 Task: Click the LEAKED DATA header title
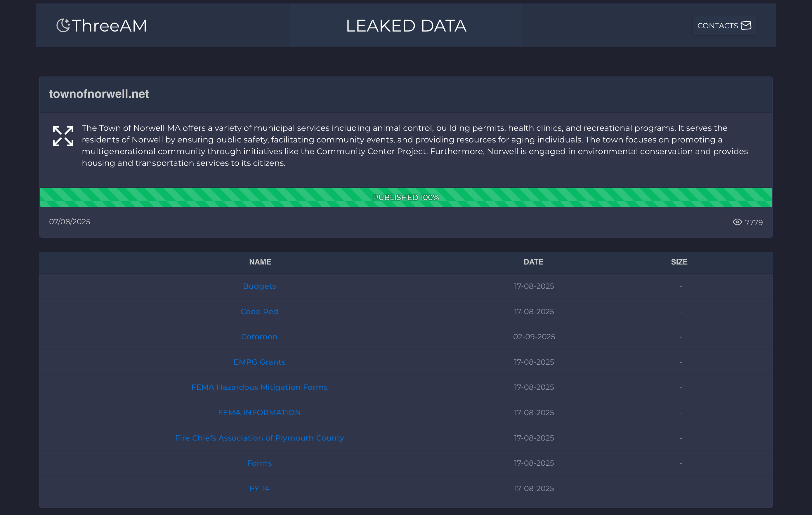(406, 26)
